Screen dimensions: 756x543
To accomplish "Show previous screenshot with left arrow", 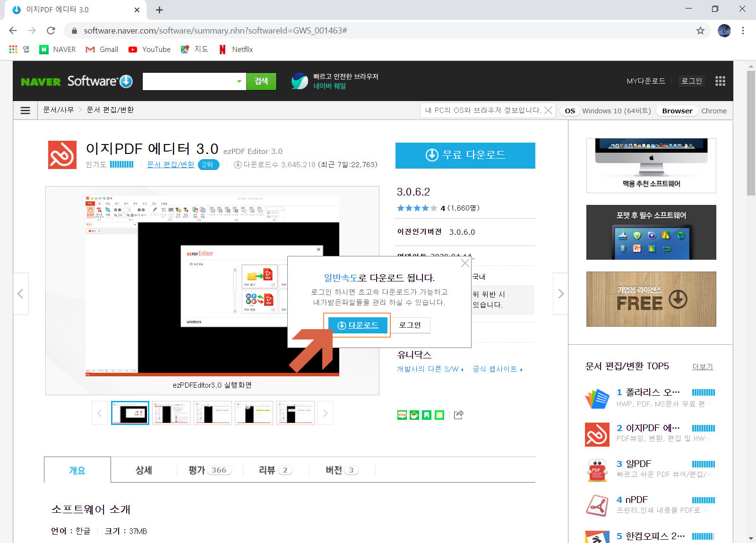I will pos(20,294).
